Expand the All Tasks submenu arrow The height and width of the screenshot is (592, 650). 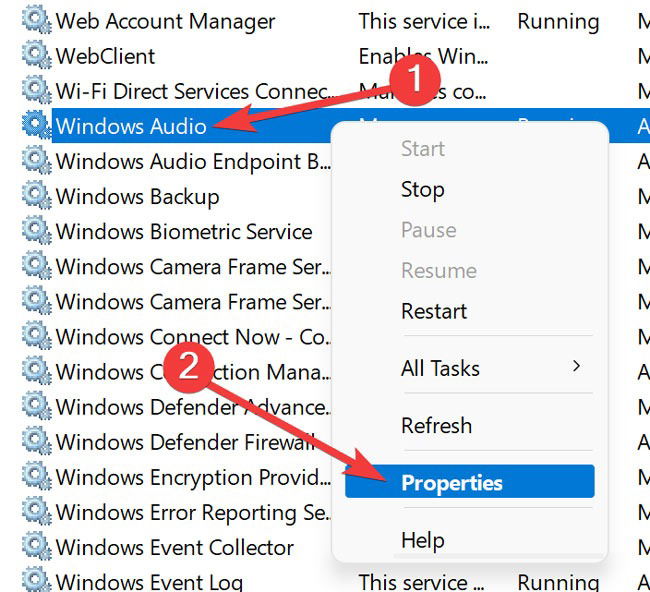(576, 366)
